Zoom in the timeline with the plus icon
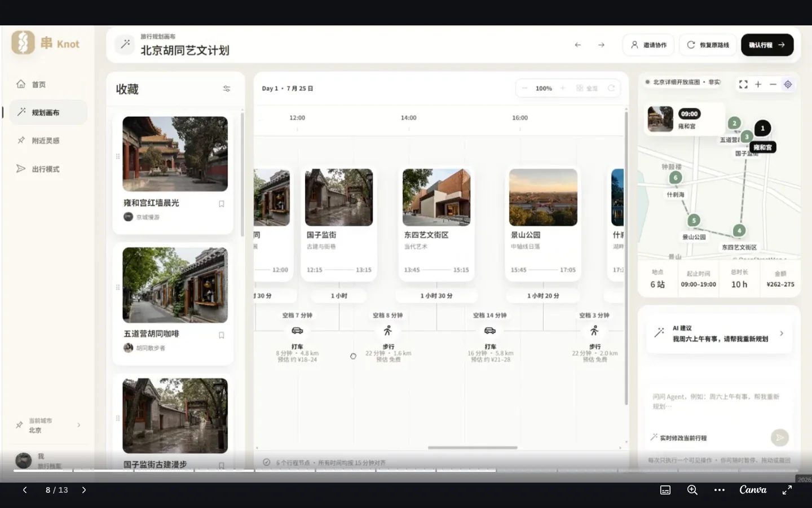Image resolution: width=812 pixels, height=508 pixels. [563, 88]
